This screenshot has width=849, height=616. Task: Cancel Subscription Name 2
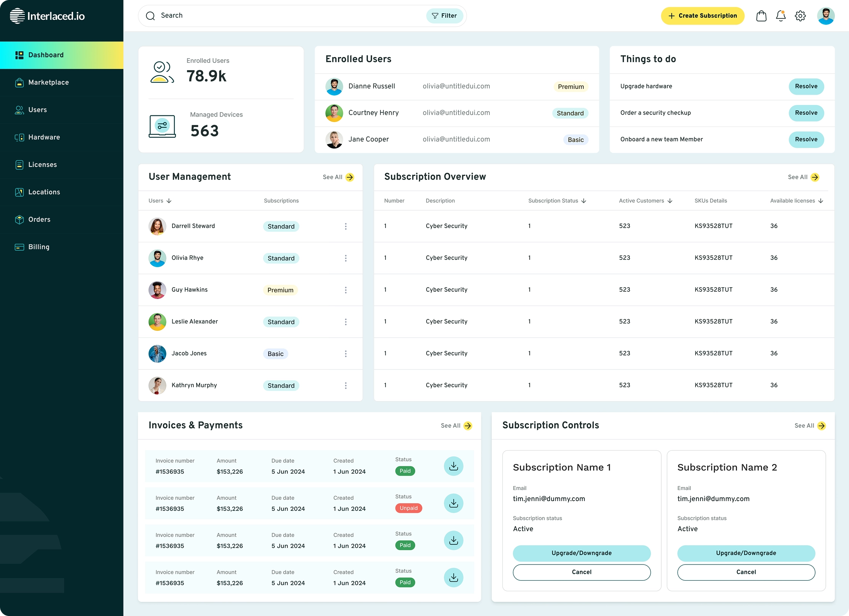point(746,572)
